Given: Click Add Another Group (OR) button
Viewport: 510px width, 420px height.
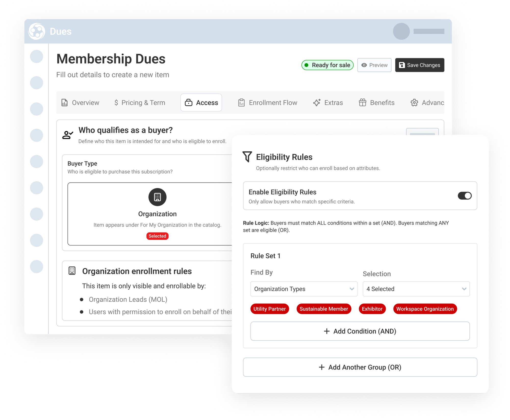Looking at the screenshot, I should click(360, 367).
